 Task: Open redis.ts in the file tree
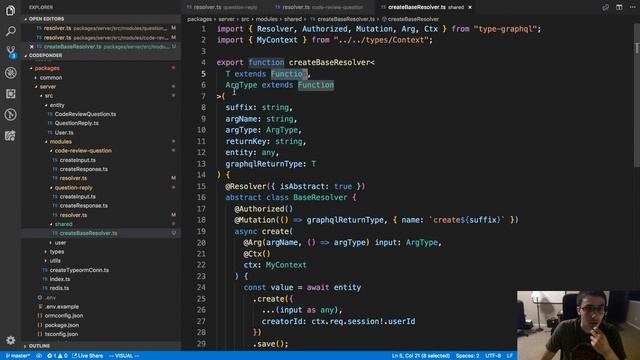pos(59,288)
